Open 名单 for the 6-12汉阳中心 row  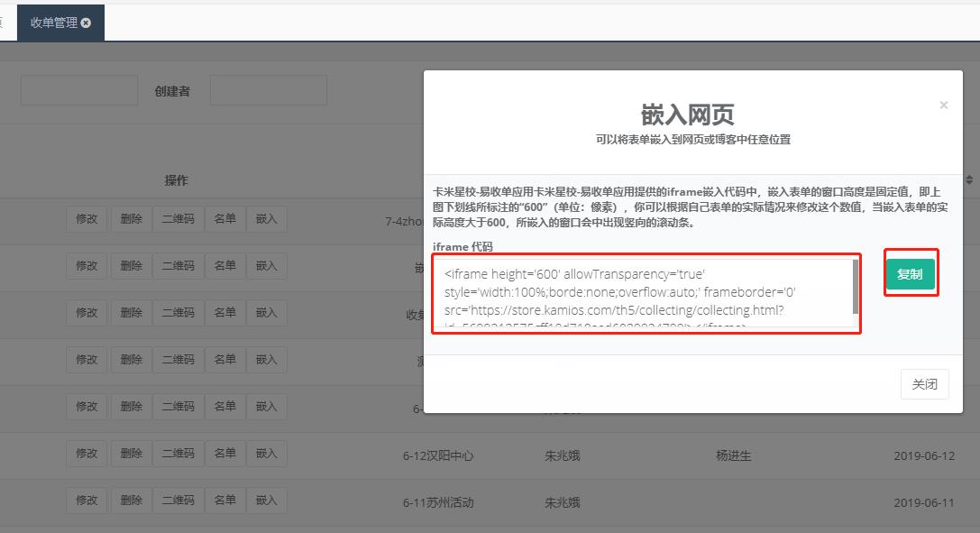(225, 454)
